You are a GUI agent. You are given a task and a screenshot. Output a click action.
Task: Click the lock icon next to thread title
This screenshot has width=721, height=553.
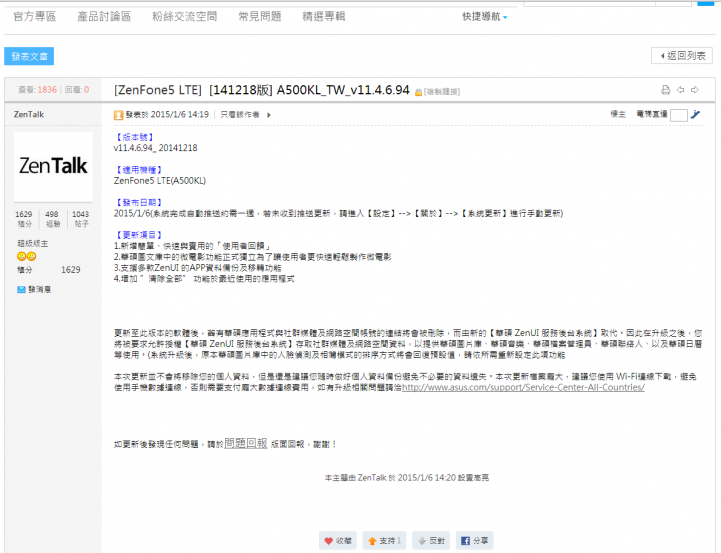(418, 92)
